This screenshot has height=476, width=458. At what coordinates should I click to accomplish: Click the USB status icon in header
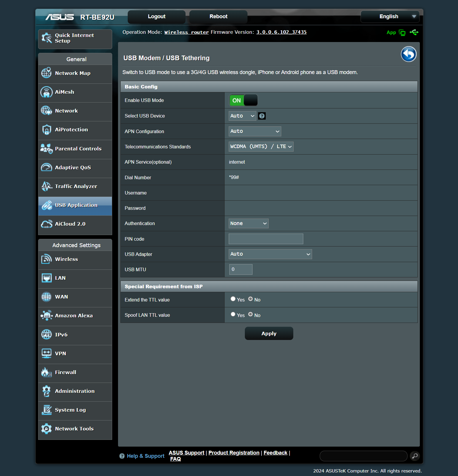click(414, 32)
